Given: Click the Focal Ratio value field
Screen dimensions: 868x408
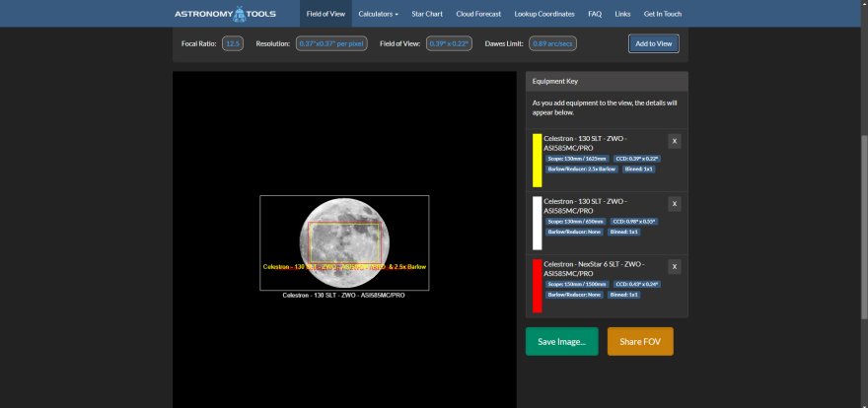Looking at the screenshot, I should 233,43.
